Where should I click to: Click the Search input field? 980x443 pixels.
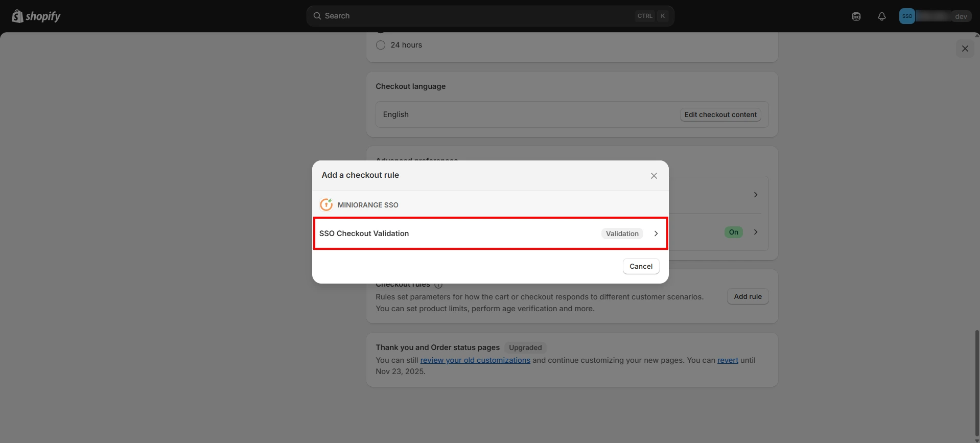pos(491,16)
